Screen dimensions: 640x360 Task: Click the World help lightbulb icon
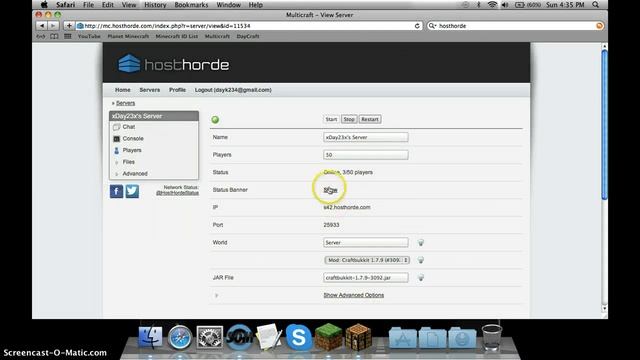click(x=421, y=242)
